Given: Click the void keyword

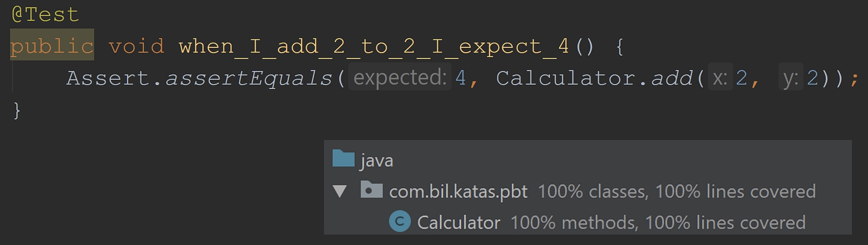Looking at the screenshot, I should click(x=136, y=46).
